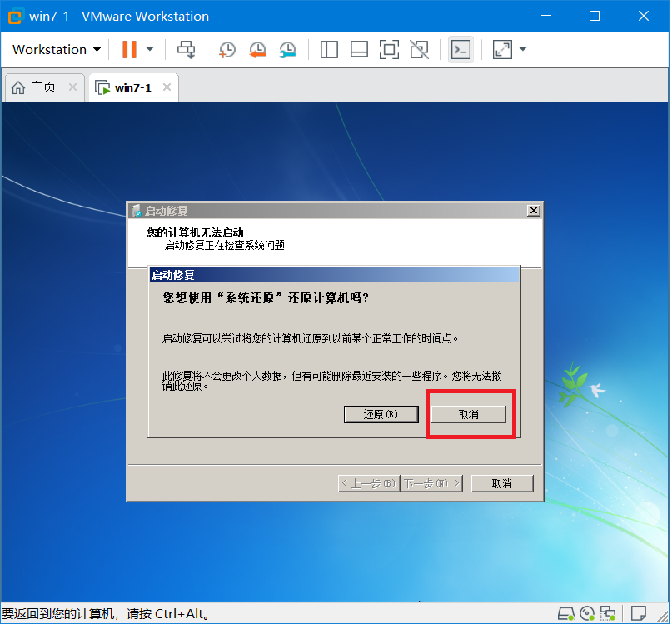Close the 启动修复 dialog window
Image resolution: width=672 pixels, height=629 pixels.
click(534, 211)
